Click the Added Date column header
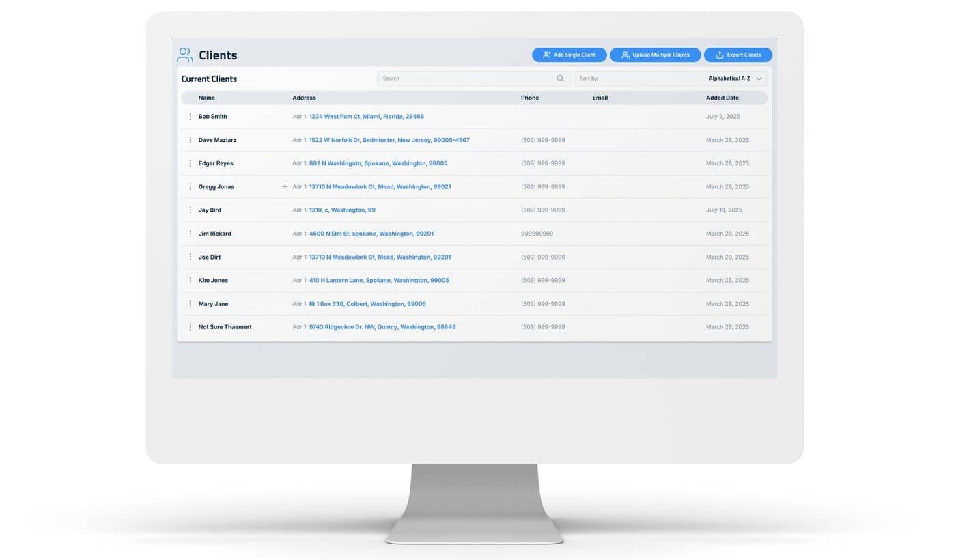The height and width of the screenshot is (560, 956). (722, 98)
